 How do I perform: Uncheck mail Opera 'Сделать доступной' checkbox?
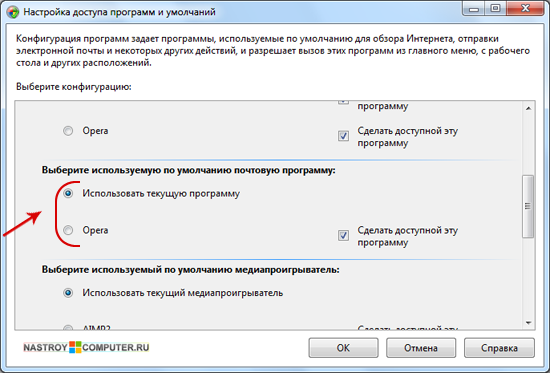click(343, 235)
